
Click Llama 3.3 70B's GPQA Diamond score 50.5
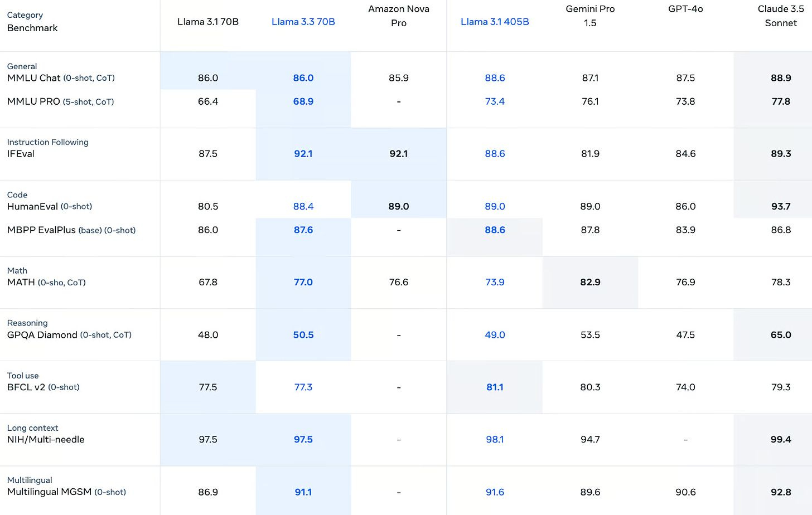tap(303, 335)
